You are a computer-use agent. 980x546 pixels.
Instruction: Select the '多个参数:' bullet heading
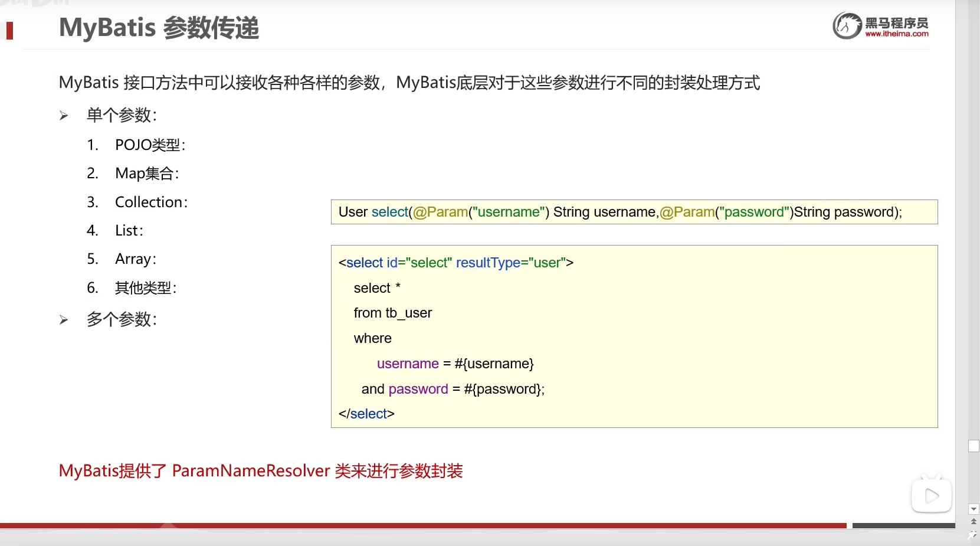click(x=122, y=319)
